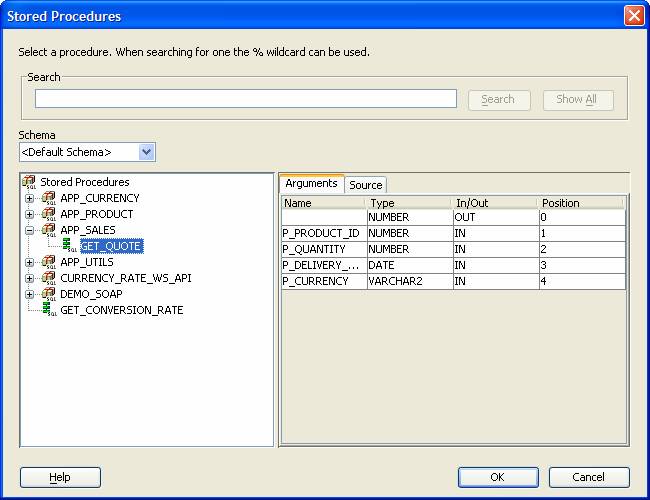Expand the APP_CURRENCY tree node

(30, 198)
